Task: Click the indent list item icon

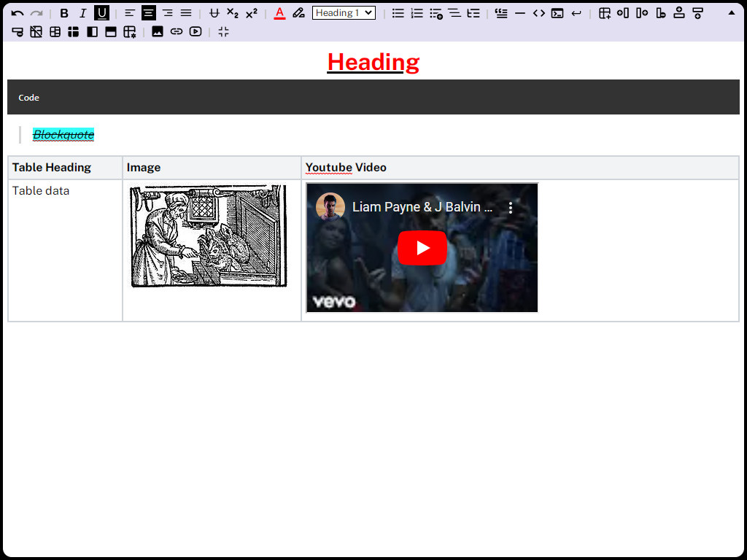Action: [473, 13]
